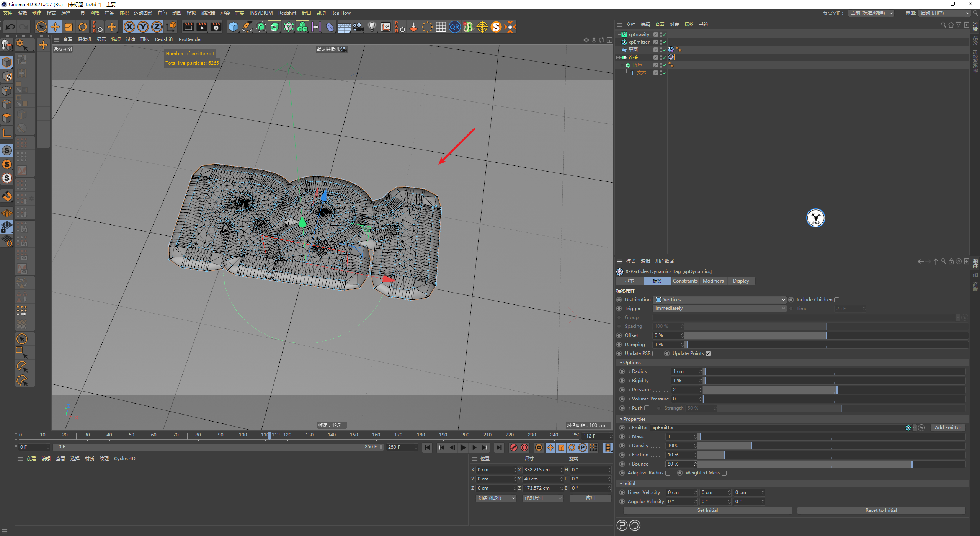Open the Light object icon
980x536 pixels.
point(372,27)
